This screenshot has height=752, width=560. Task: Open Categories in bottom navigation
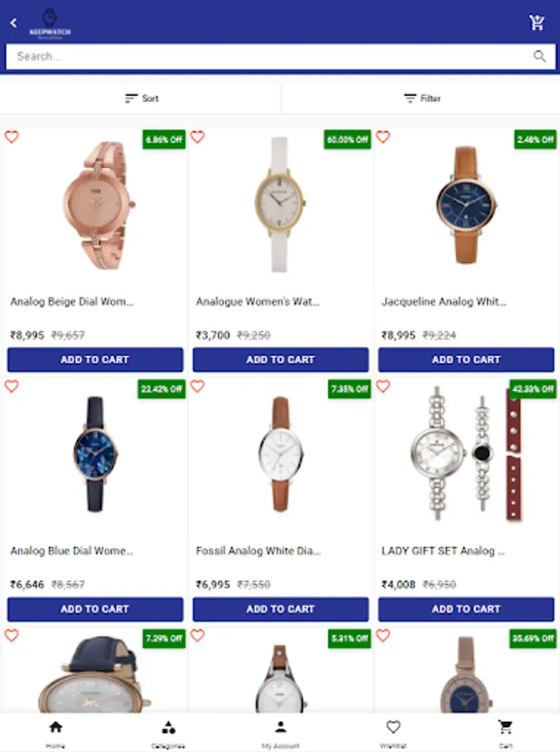pyautogui.click(x=168, y=734)
